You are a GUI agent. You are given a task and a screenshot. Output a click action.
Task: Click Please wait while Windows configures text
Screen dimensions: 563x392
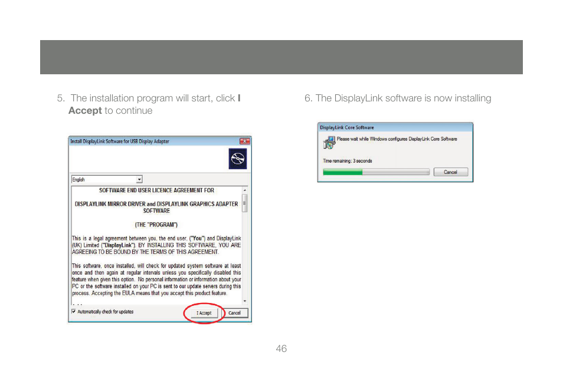tap(397, 139)
